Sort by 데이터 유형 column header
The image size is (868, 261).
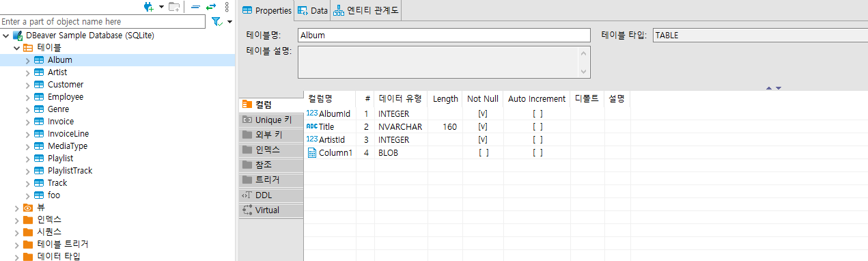[x=401, y=98]
